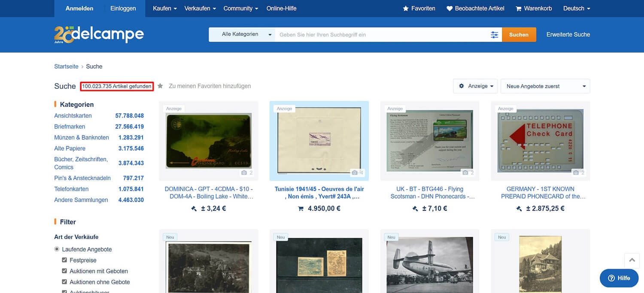This screenshot has width=644, height=293.
Task: Select the Laufende Angebote radio button
Action: click(x=57, y=249)
